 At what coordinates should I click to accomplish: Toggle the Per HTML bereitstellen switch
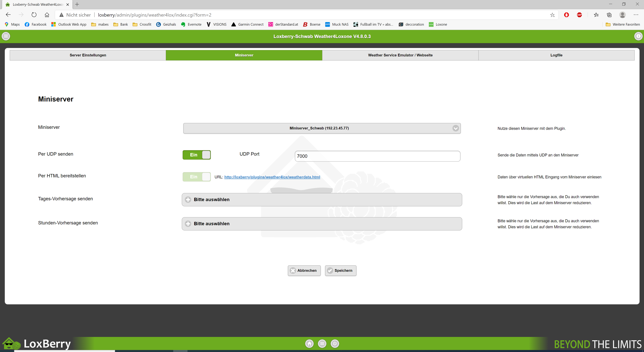pos(197,177)
